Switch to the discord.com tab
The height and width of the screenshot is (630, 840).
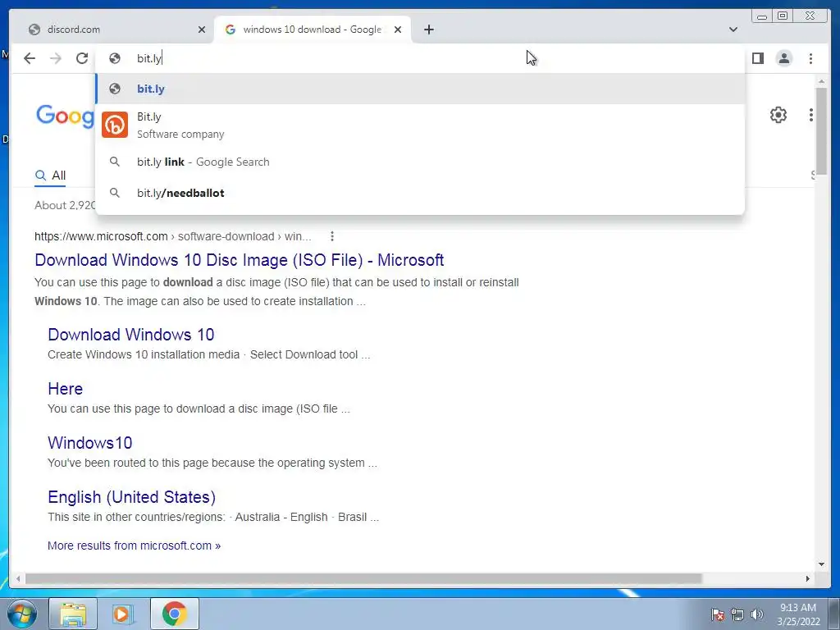pyautogui.click(x=112, y=30)
